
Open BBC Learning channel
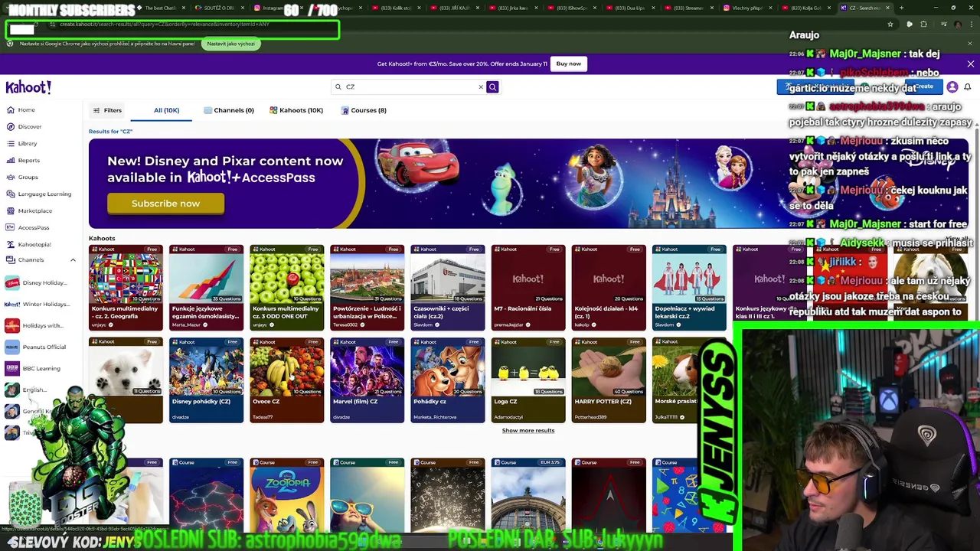click(x=32, y=368)
